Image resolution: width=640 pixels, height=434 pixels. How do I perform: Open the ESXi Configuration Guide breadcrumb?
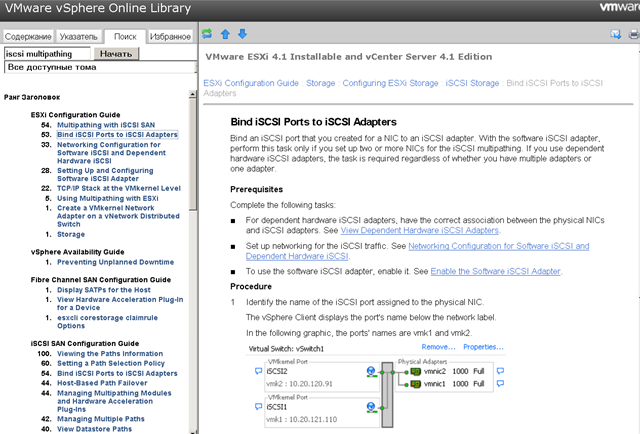[x=251, y=83]
